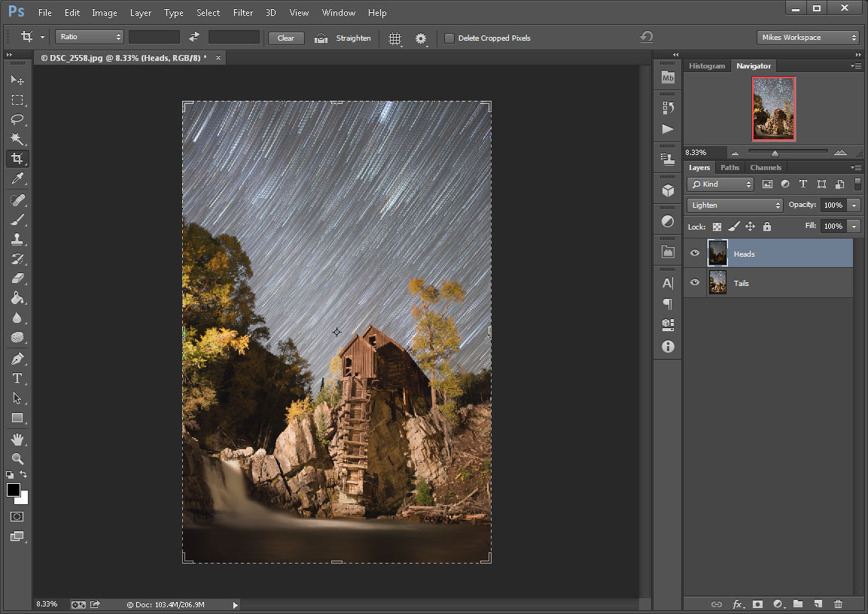Select the Paint Bucket tool
This screenshot has height=614, width=868.
coord(17,298)
